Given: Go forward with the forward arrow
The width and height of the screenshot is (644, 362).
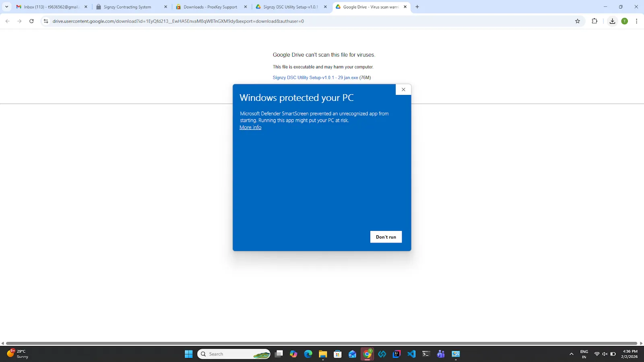Looking at the screenshot, I should (x=19, y=21).
